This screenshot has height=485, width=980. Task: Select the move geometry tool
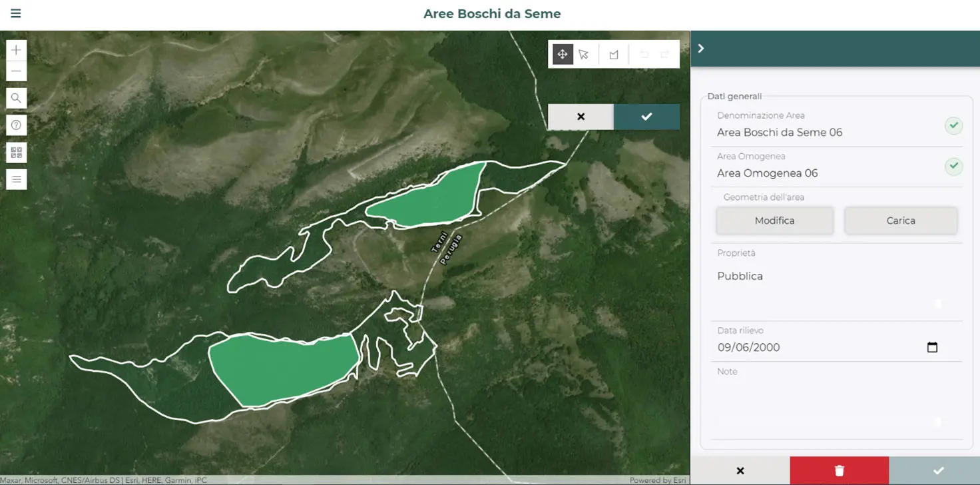point(563,55)
